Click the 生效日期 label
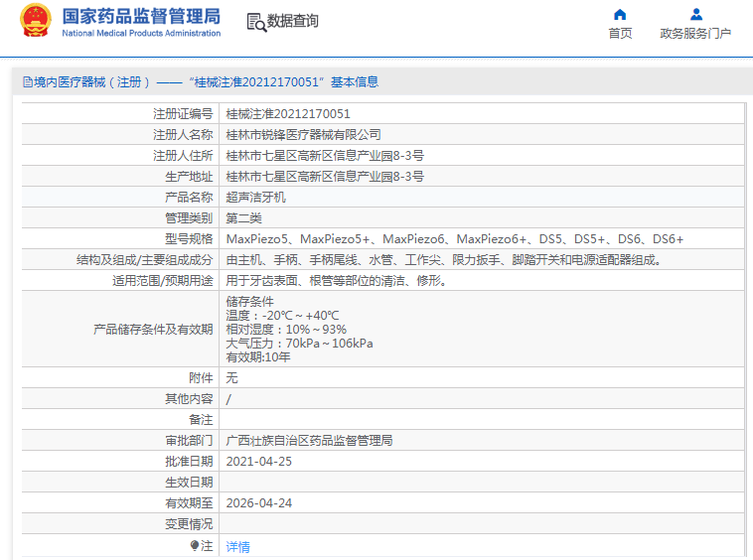Image resolution: width=753 pixels, height=560 pixels. tap(189, 483)
